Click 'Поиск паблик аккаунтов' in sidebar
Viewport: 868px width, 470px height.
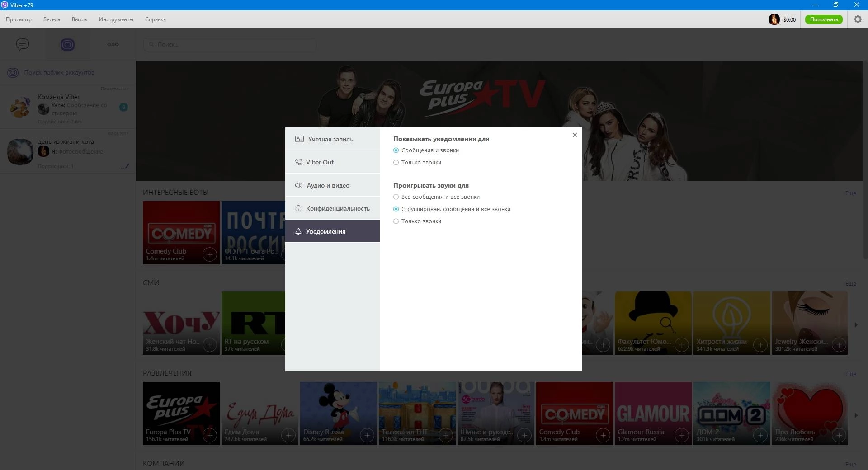(x=59, y=72)
